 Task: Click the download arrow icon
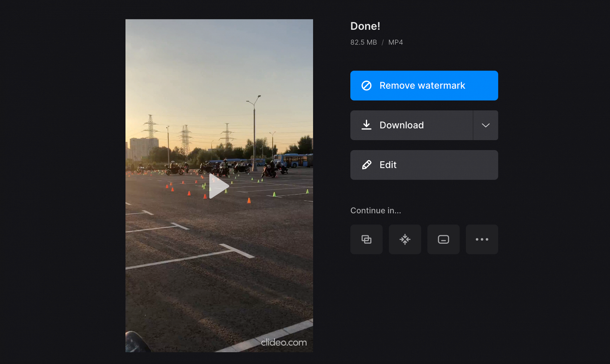(366, 125)
